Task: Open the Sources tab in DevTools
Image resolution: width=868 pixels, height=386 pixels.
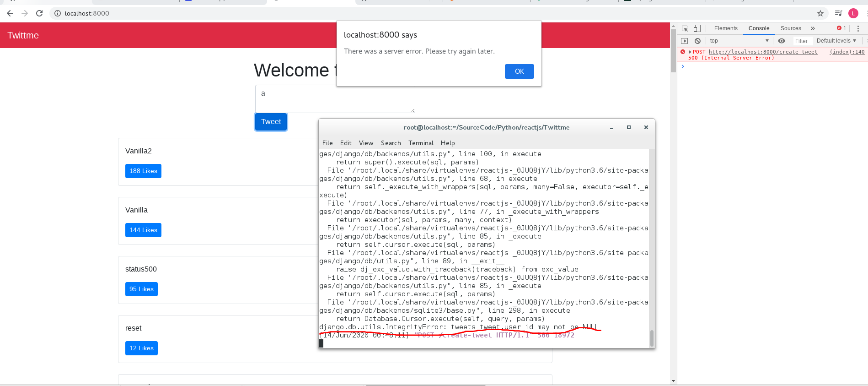Action: (791, 28)
